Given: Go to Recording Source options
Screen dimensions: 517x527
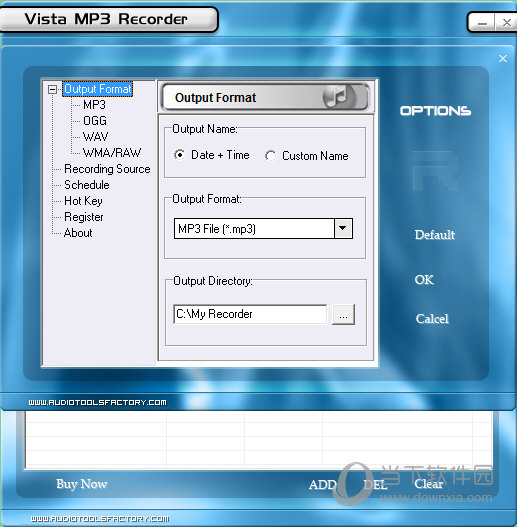Looking at the screenshot, I should [107, 169].
